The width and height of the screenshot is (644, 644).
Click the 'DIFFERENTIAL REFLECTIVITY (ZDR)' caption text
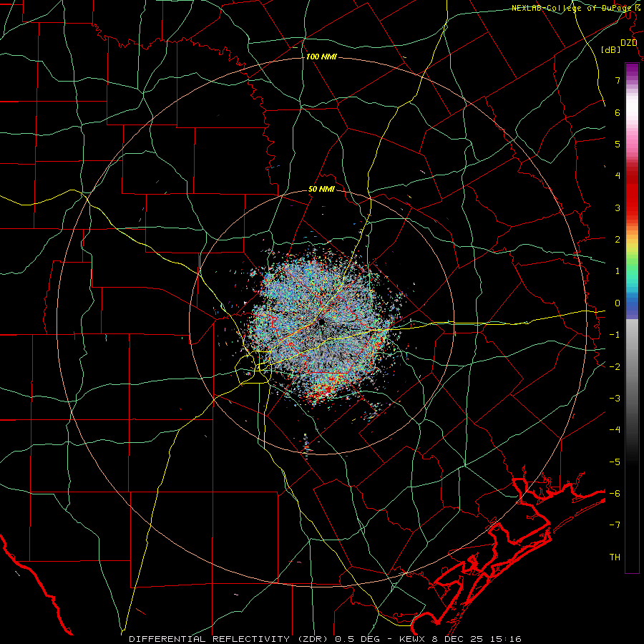pos(230,639)
